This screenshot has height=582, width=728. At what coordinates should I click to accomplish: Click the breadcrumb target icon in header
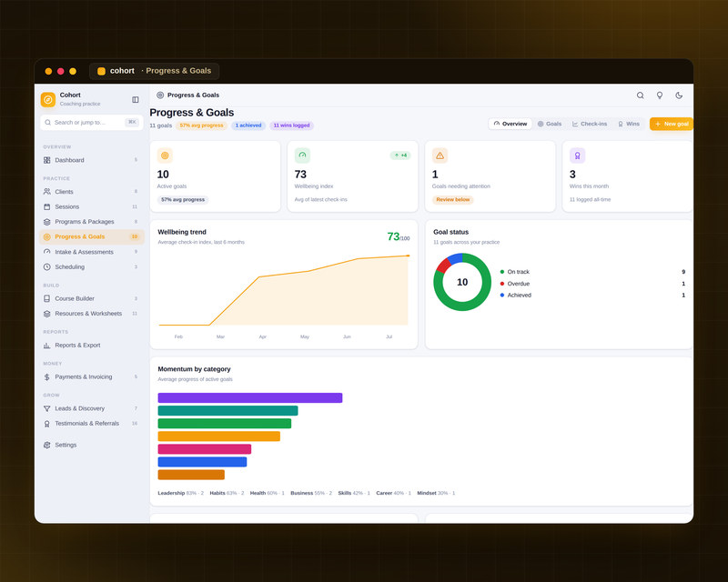pyautogui.click(x=160, y=95)
